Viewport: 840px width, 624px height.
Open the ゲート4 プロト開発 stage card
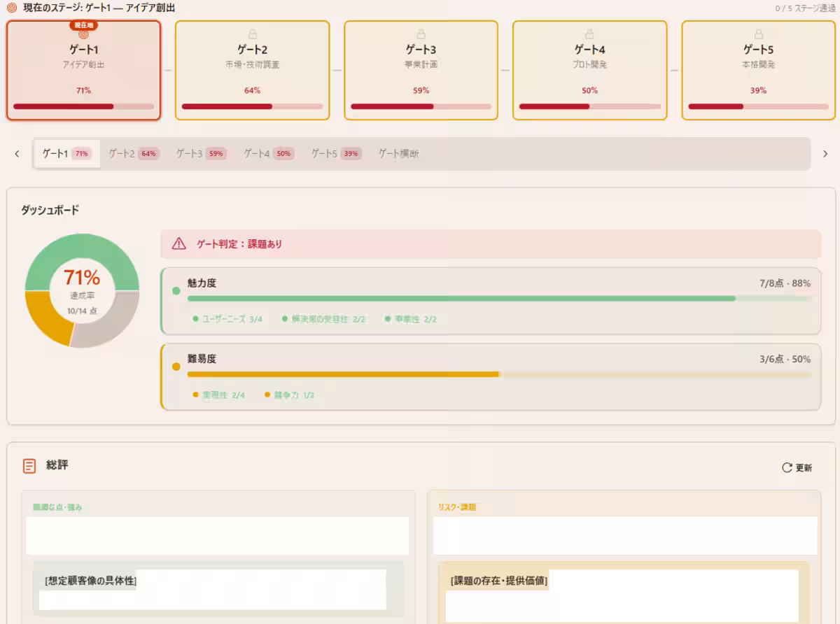point(590,71)
